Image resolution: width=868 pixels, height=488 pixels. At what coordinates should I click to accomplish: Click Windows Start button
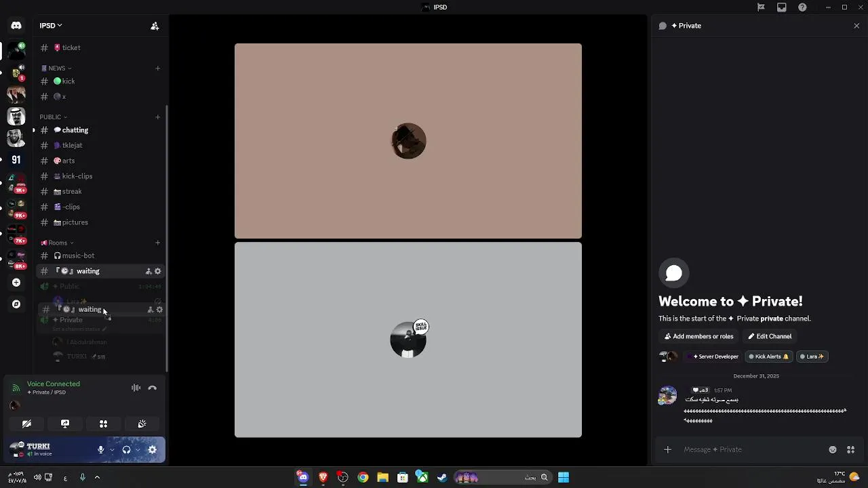pyautogui.click(x=564, y=477)
